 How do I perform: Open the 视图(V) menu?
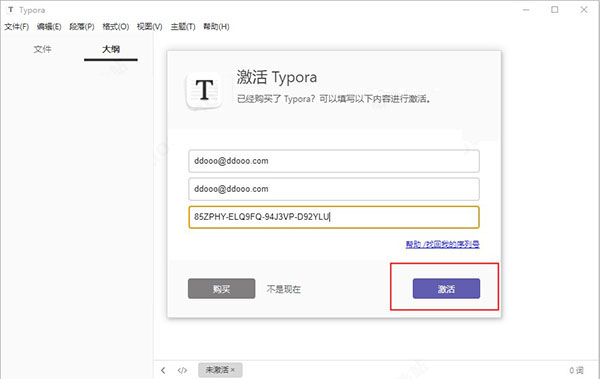[x=150, y=27]
